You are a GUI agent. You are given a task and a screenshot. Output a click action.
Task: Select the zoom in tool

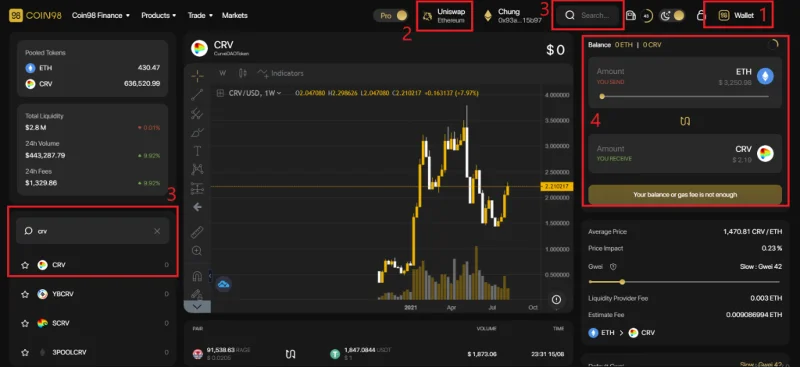click(x=197, y=251)
